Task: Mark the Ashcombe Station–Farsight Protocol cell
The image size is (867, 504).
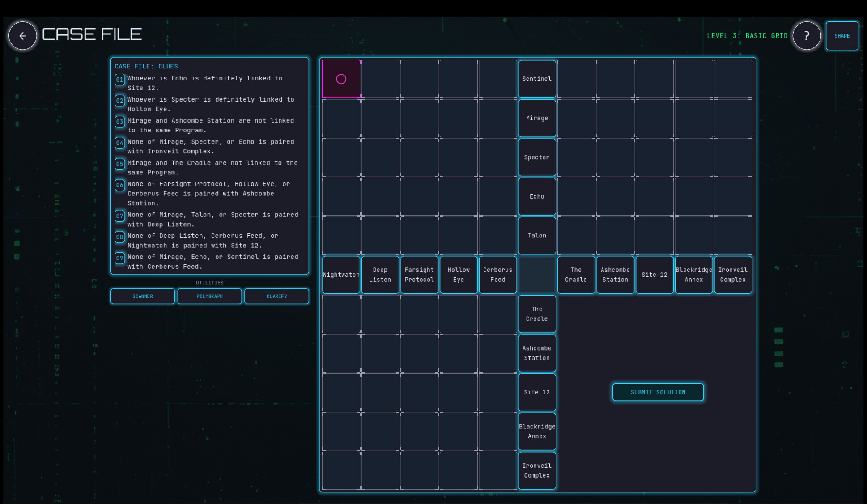Action: click(419, 353)
